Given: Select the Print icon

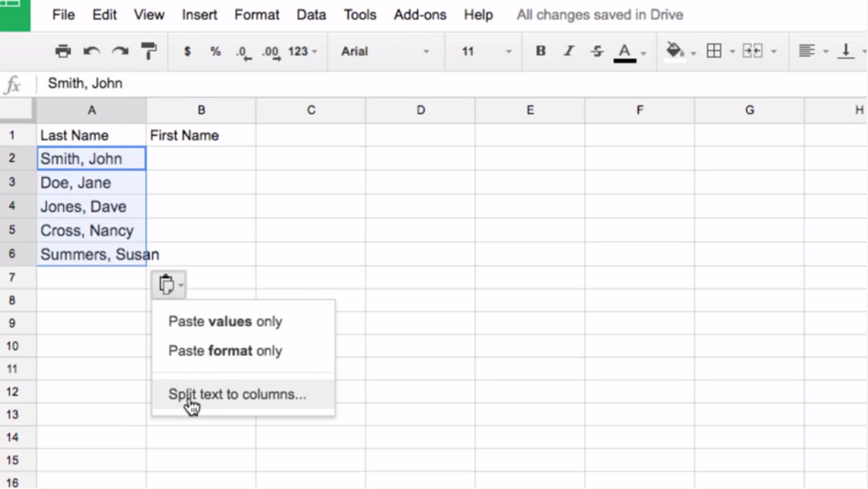Looking at the screenshot, I should [63, 51].
